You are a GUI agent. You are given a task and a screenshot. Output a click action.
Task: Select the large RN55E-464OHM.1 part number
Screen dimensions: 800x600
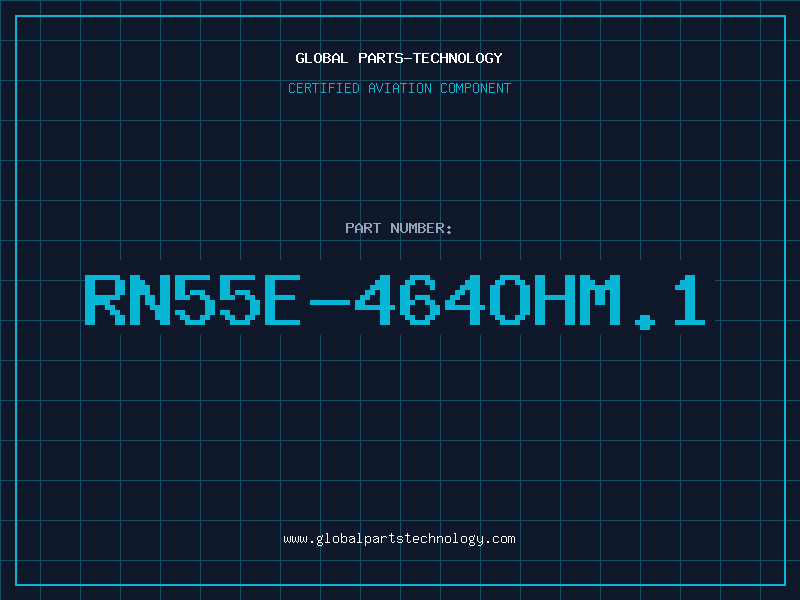point(395,300)
